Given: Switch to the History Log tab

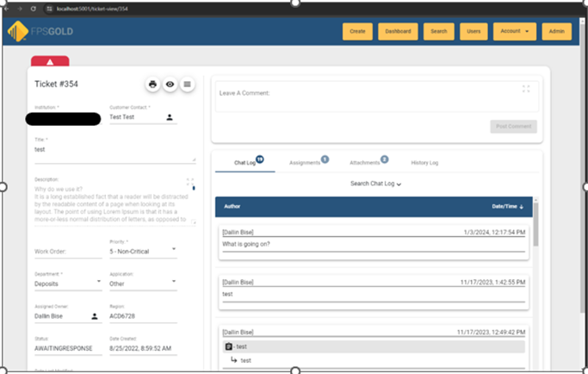Looking at the screenshot, I should tap(423, 162).
